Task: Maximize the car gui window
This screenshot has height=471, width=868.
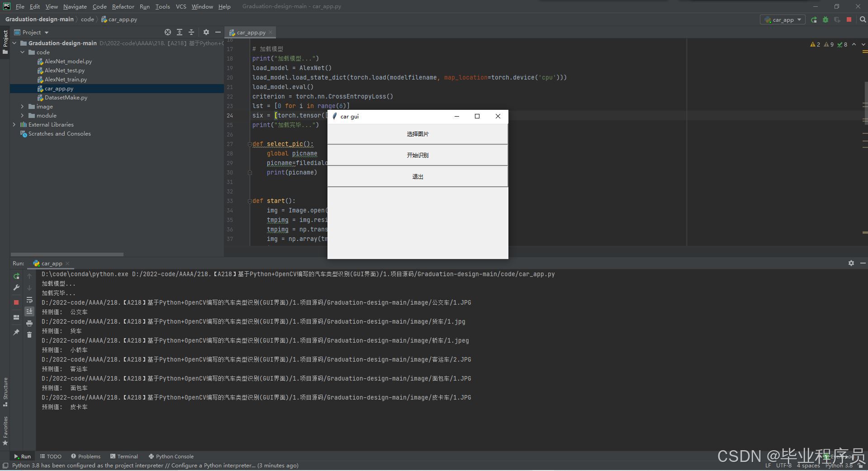Action: coord(477,117)
